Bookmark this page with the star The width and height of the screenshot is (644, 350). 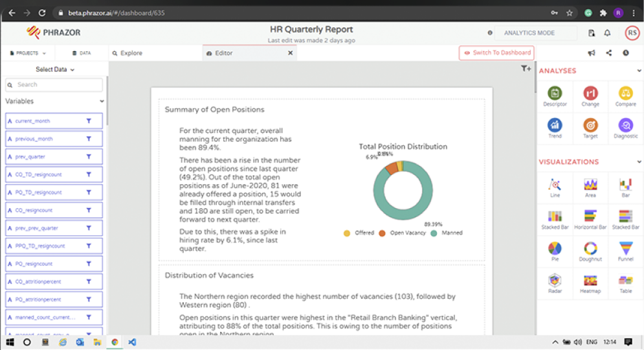pos(570,13)
